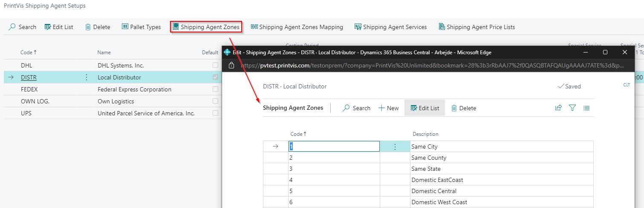
Task: Click Own Logistics name cell
Action: tap(116, 101)
